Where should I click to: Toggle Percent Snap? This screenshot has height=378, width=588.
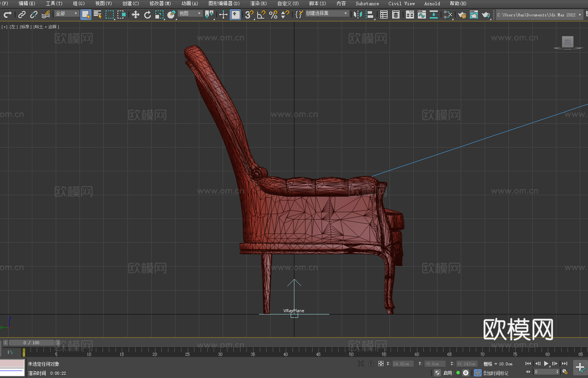(x=273, y=14)
